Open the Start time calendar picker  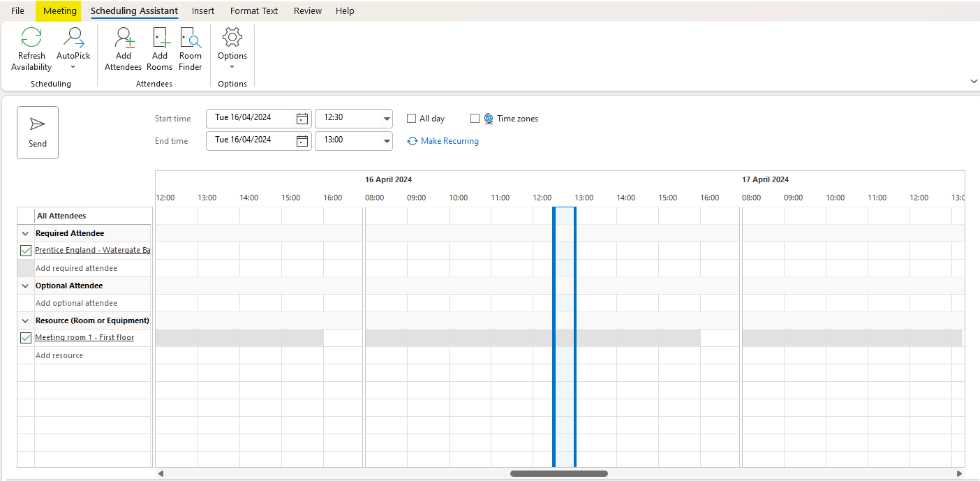302,119
